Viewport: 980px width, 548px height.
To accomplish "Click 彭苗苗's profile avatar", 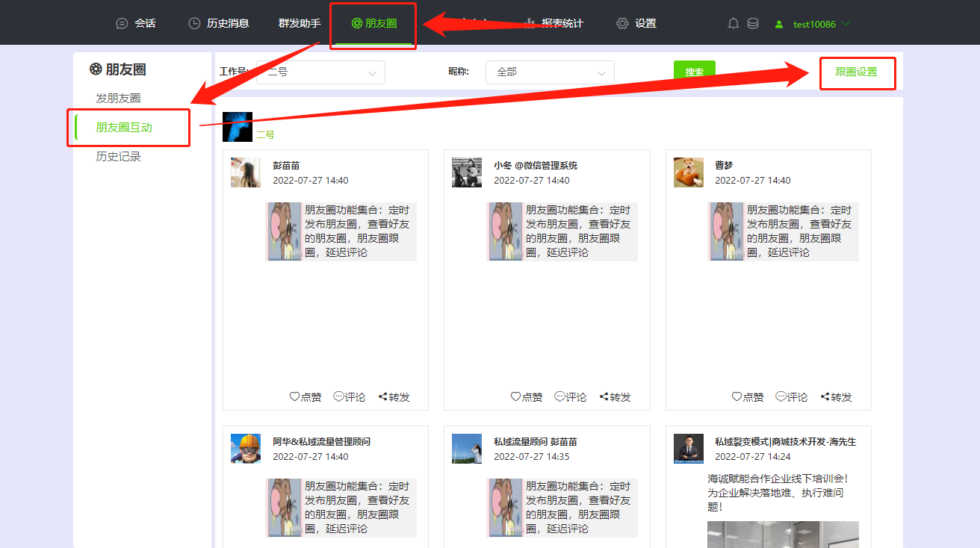I will pyautogui.click(x=246, y=172).
